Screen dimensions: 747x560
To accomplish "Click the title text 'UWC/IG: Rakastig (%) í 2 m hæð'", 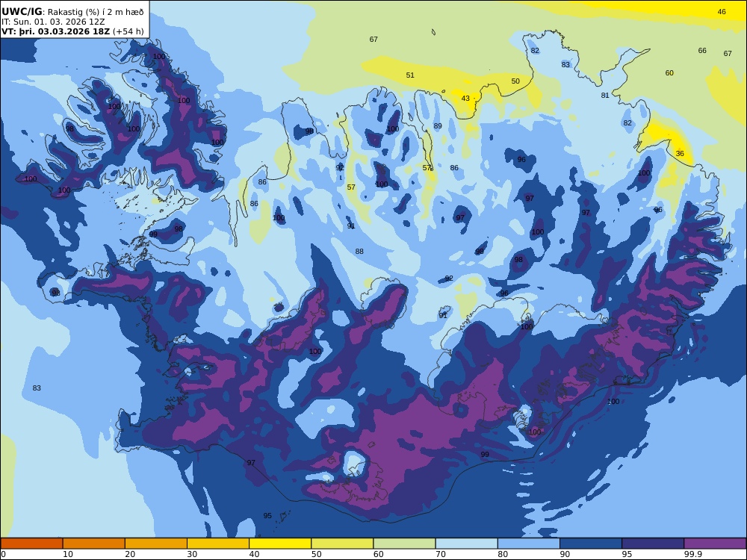I will [72, 12].
